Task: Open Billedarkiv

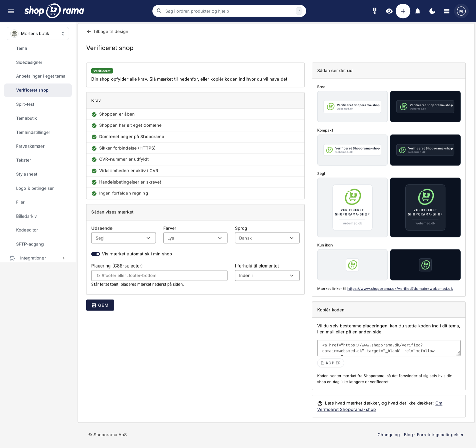Action: (26, 216)
